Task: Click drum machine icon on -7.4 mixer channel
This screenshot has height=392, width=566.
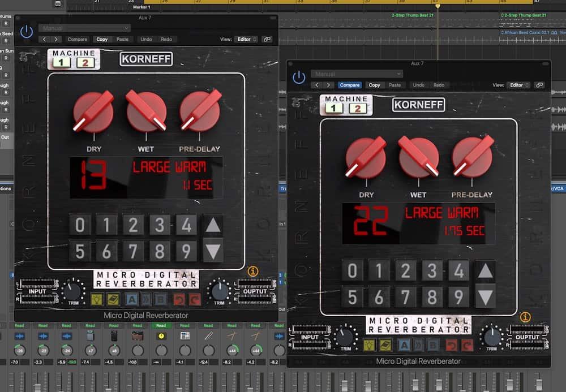Action: point(90,336)
